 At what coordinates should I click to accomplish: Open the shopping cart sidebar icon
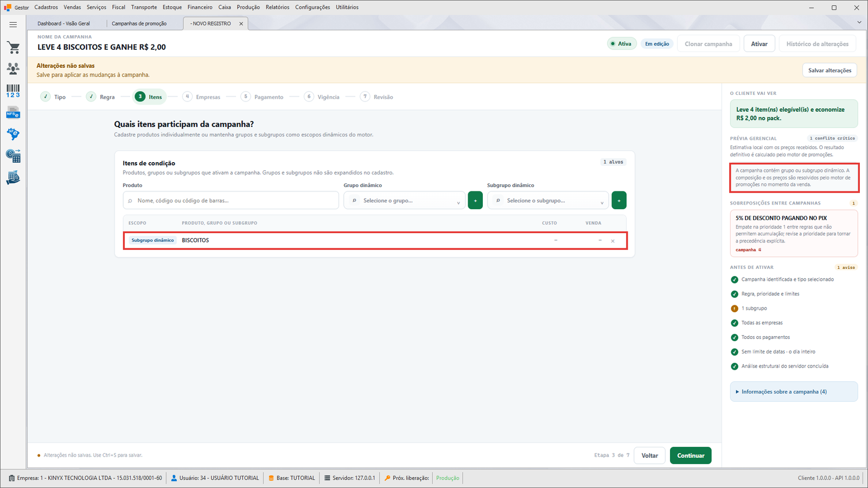coord(13,48)
